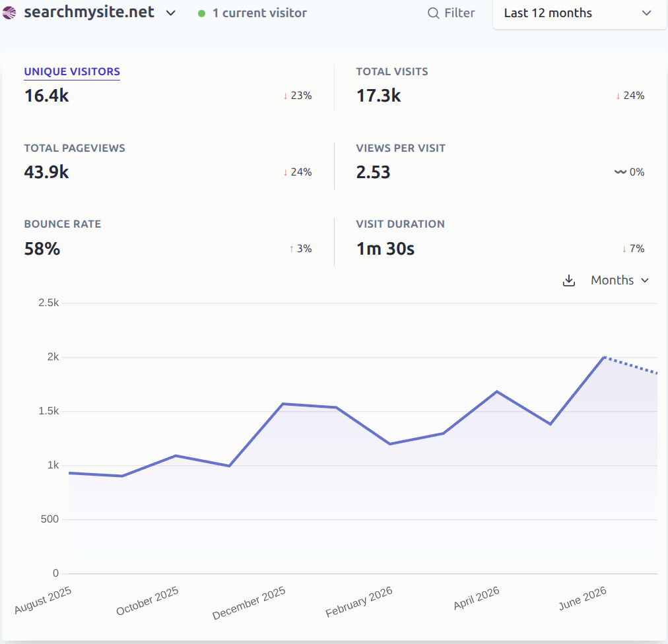Click the 16.4k unique visitors value
Image resolution: width=668 pixels, height=644 pixels.
click(x=46, y=96)
